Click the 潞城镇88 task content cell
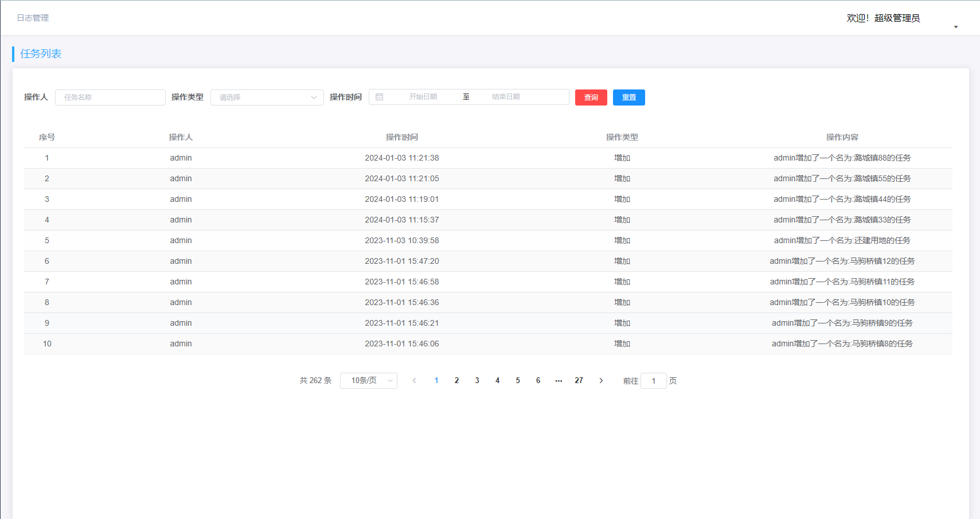 click(842, 158)
